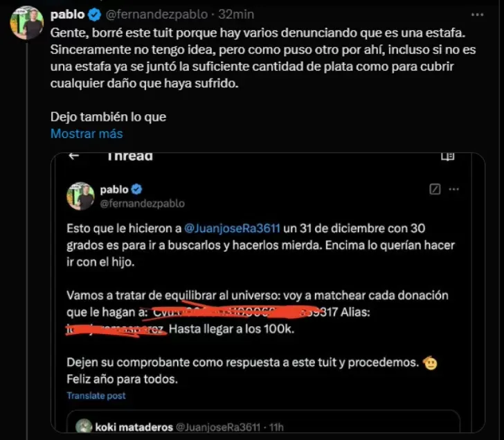Screen dimensions: 504x440
Task: Click pablo's avatar on the top tweet
Action: coord(27,24)
